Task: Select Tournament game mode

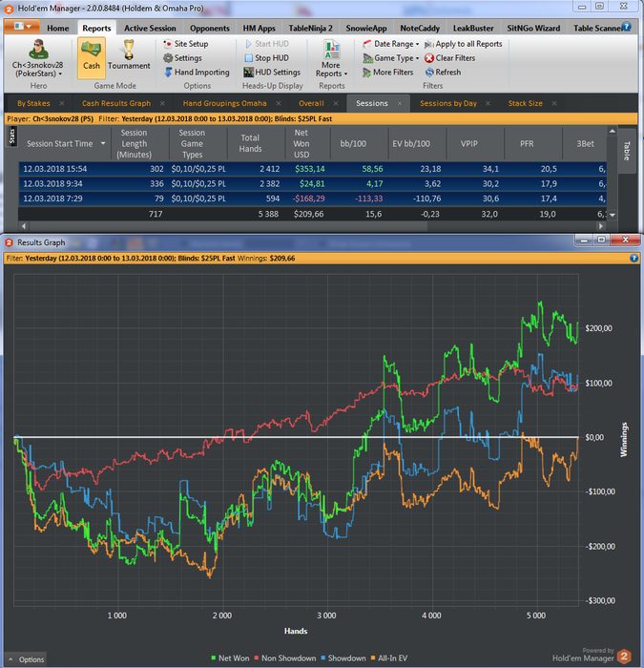Action: 129,54
